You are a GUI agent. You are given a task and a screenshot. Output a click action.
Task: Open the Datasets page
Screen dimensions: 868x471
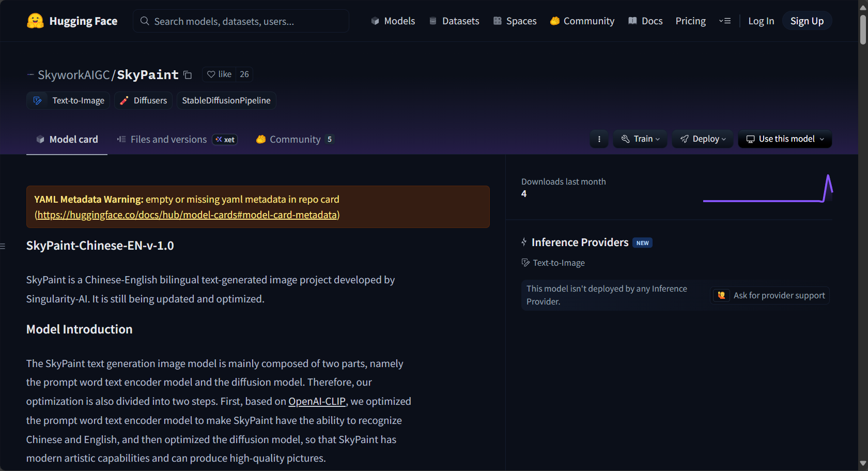click(x=454, y=21)
